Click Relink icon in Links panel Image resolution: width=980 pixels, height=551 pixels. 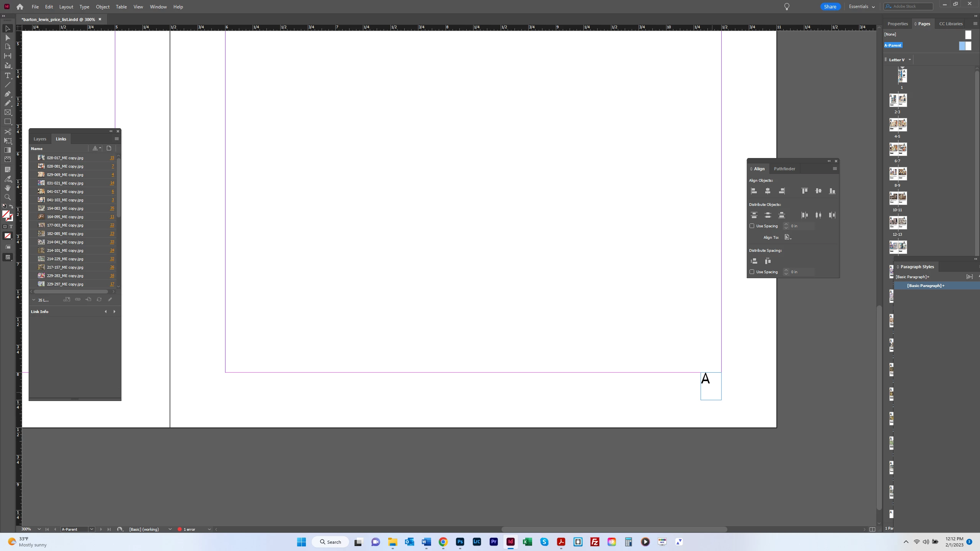pos(78,300)
